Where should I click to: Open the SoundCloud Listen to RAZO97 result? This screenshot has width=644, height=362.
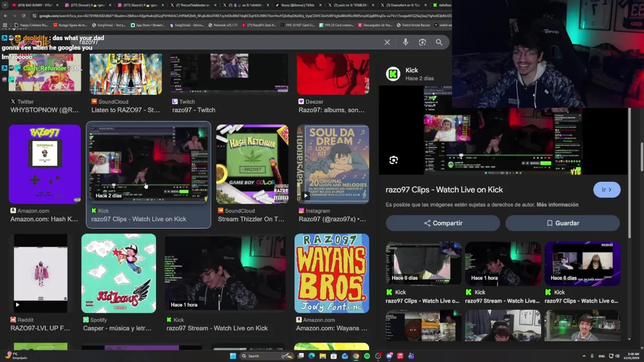126,83
